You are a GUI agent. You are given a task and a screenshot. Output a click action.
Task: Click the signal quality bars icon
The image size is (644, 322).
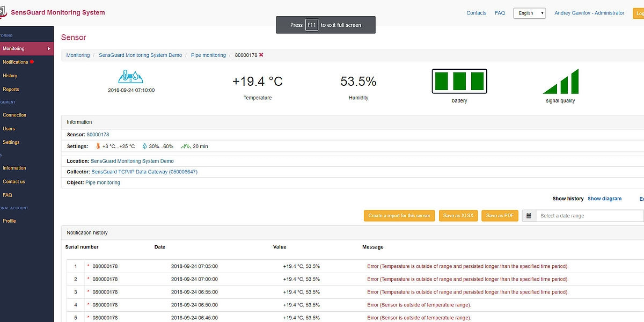[561, 81]
